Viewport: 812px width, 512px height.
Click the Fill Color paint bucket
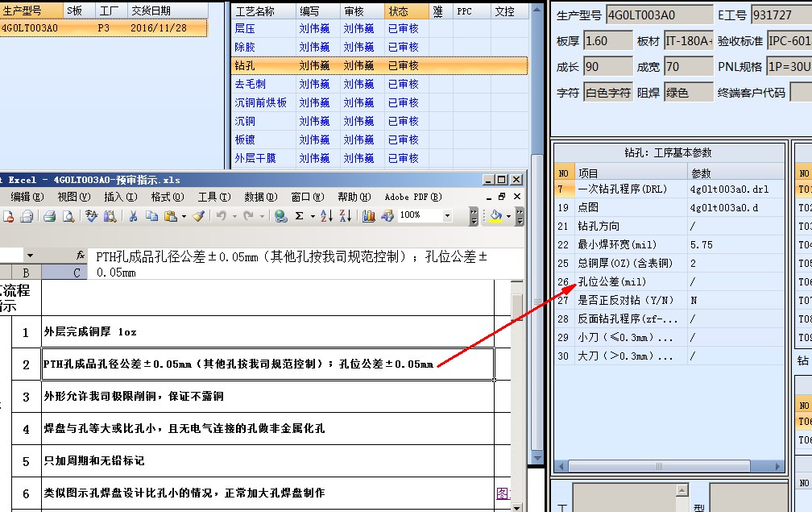point(495,216)
